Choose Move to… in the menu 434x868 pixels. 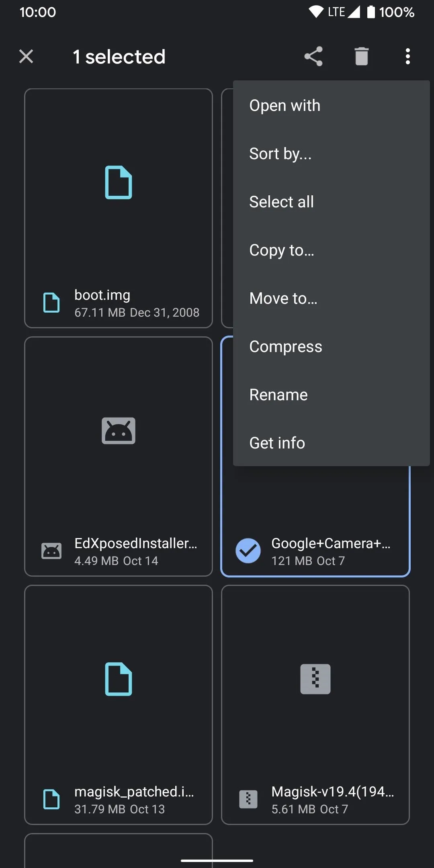click(332, 298)
